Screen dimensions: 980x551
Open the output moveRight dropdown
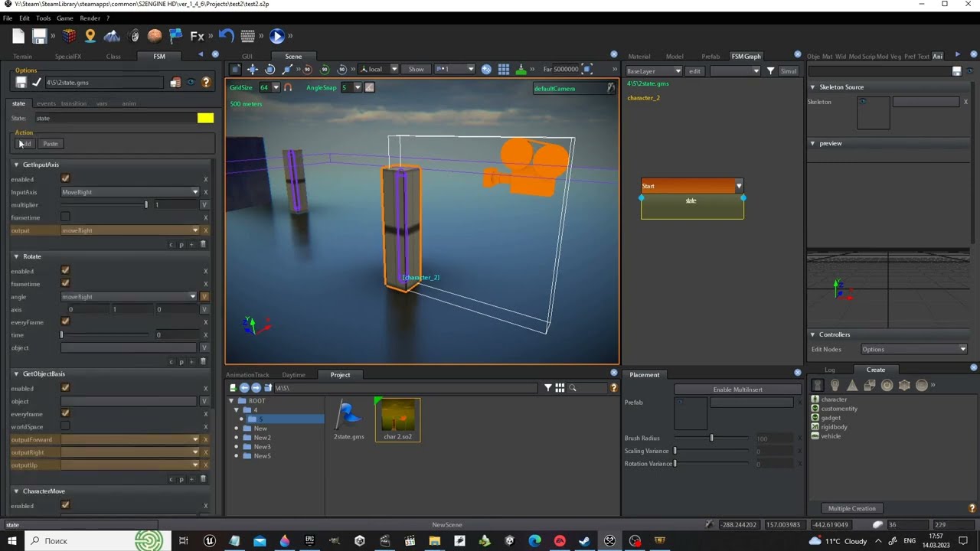pos(130,230)
